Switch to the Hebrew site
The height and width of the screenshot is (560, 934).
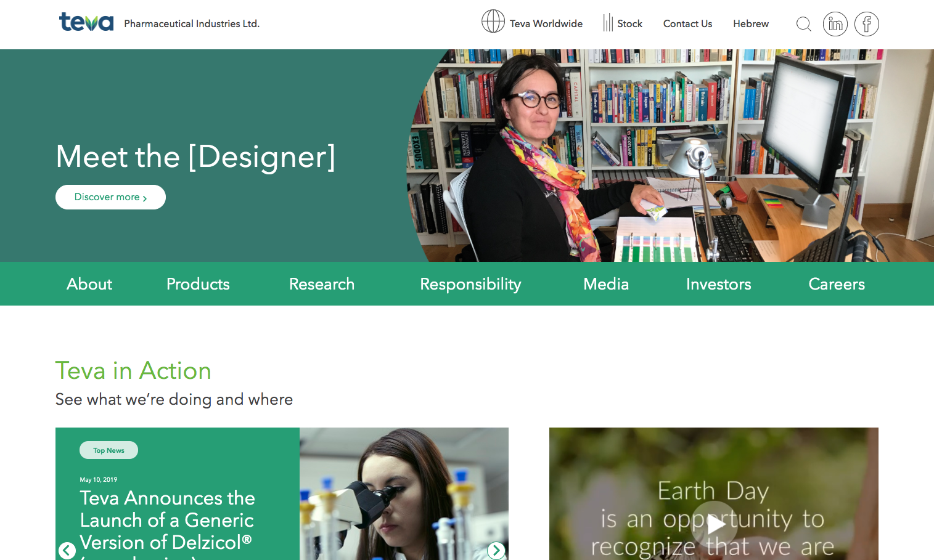[751, 23]
